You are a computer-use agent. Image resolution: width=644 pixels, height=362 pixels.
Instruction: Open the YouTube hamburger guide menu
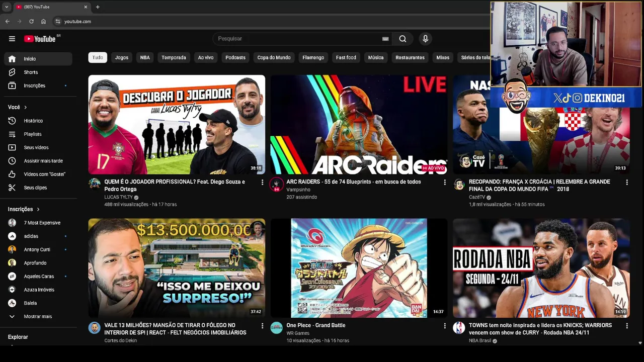12,39
